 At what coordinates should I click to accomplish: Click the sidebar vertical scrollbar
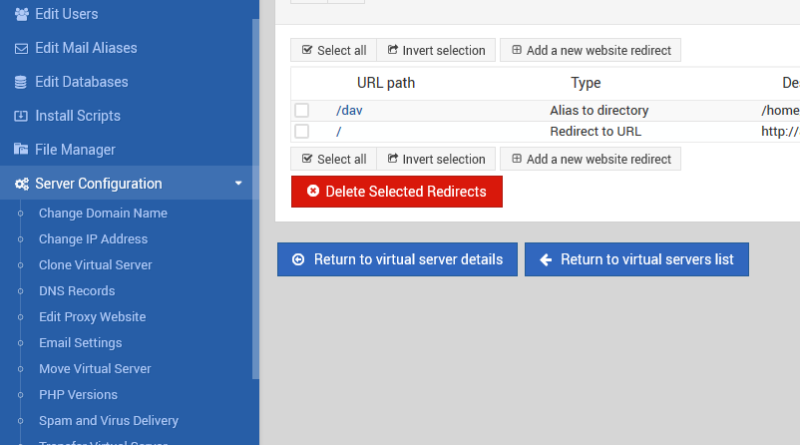point(255,200)
